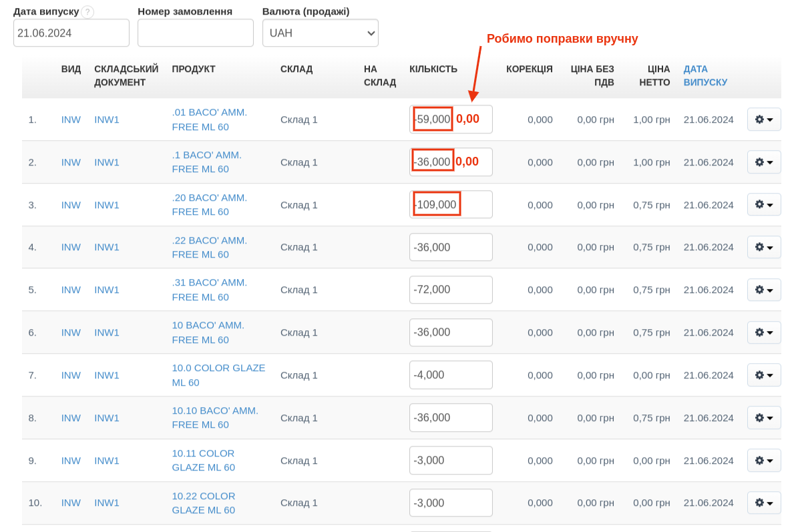
Task: Open gear actions menu for row 1
Action: pos(763,119)
